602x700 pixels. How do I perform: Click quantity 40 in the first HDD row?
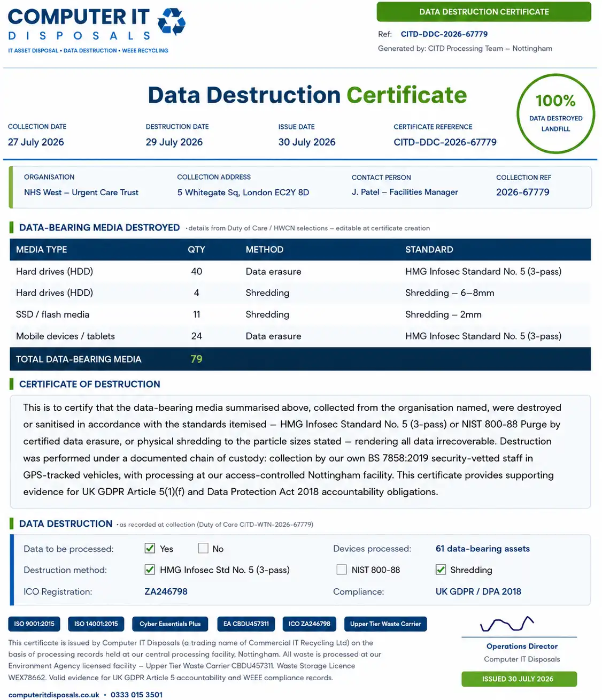(197, 272)
